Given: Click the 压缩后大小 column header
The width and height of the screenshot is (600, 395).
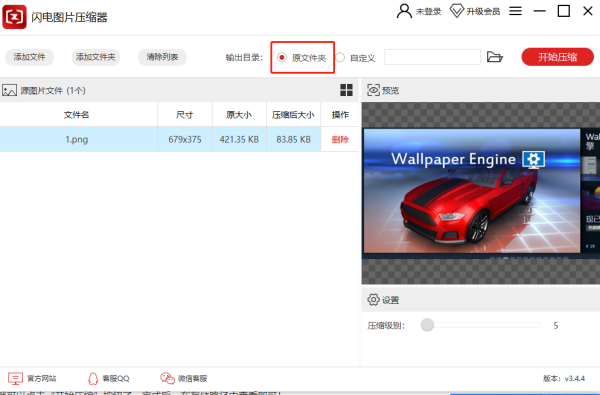Looking at the screenshot, I should click(293, 115).
